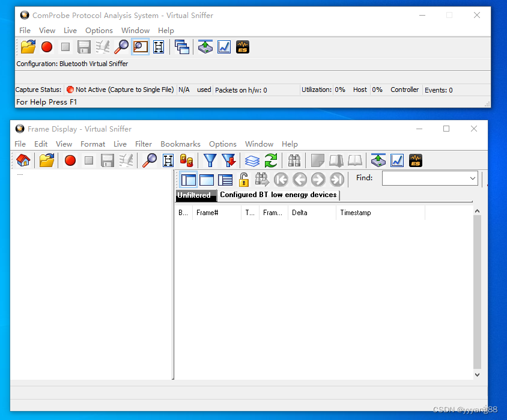Open Help menu in Frame Display
Viewport: 507px width, 420px height.
coord(290,144)
